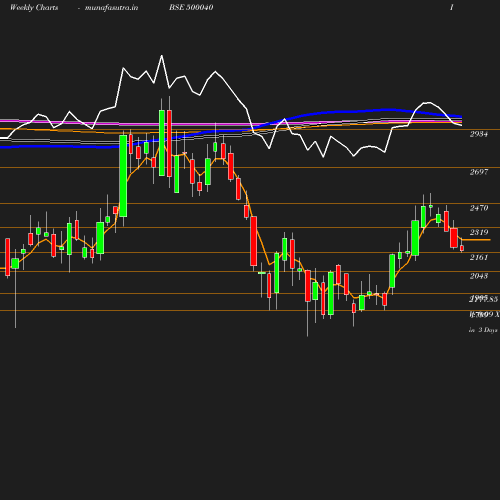This screenshot has width=500, height=500.
Task: Click the 2043 price level label
Action: (x=479, y=276)
